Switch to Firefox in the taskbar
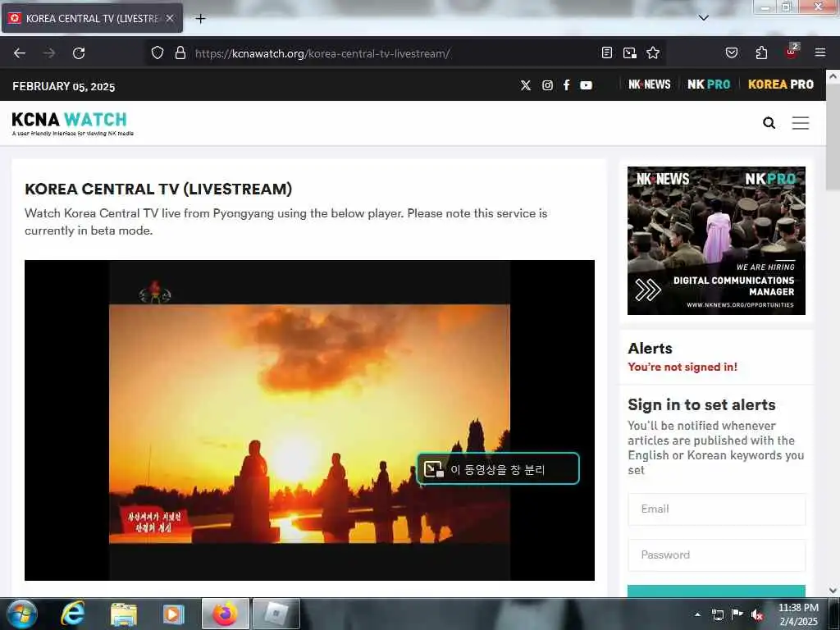This screenshot has height=630, width=840. pyautogui.click(x=226, y=614)
